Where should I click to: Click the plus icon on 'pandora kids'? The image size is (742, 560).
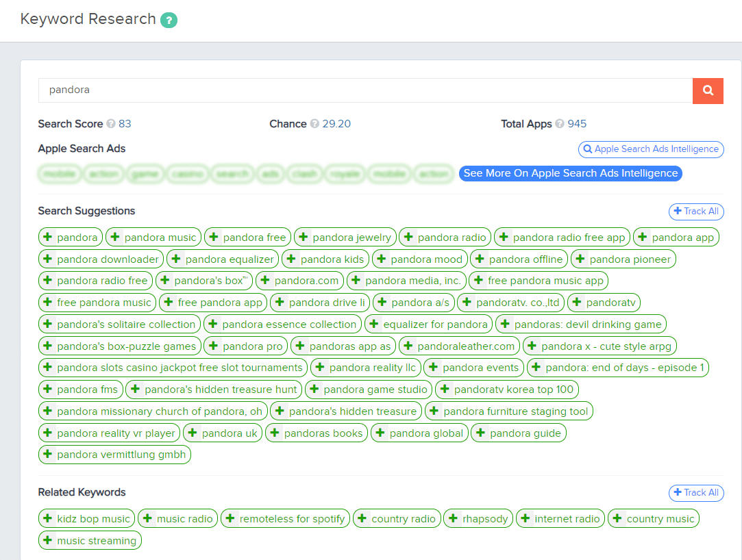pyautogui.click(x=291, y=259)
